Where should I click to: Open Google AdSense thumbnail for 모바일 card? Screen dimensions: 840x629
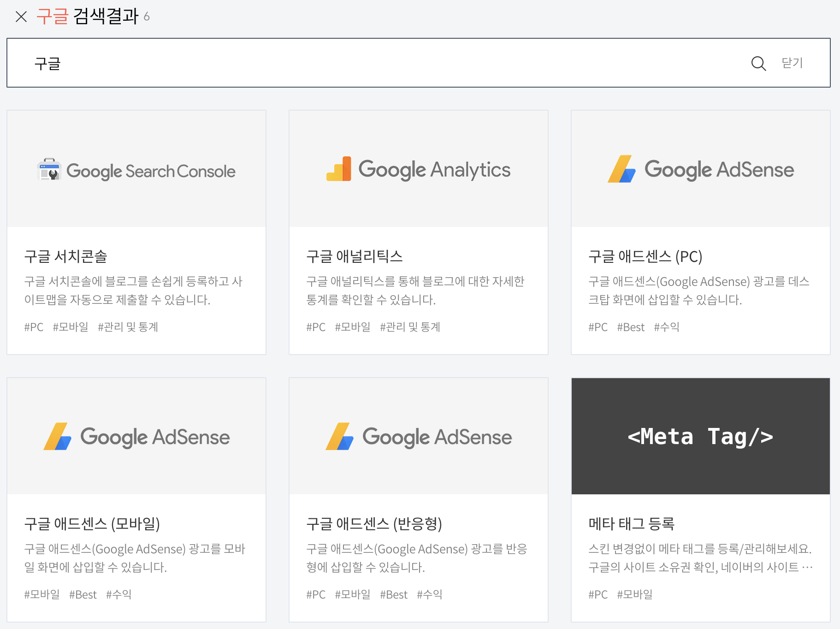[x=136, y=436]
